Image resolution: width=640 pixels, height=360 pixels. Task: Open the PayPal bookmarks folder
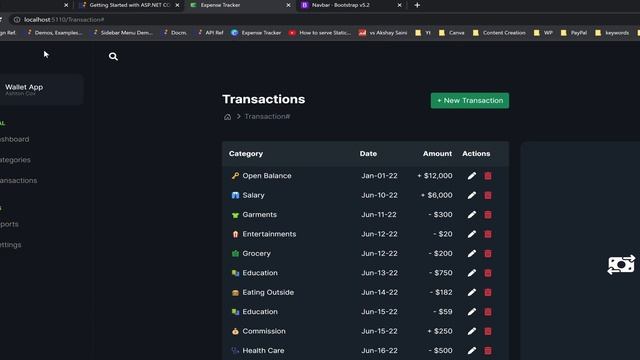[574, 33]
